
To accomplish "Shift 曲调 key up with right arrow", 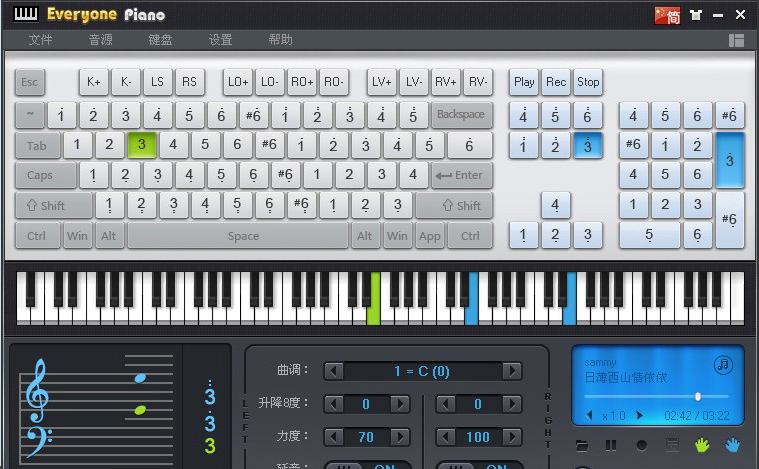I will click(x=512, y=371).
